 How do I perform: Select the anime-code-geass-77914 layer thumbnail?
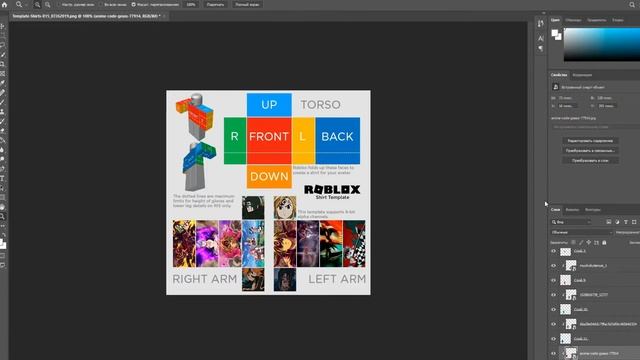(x=571, y=353)
